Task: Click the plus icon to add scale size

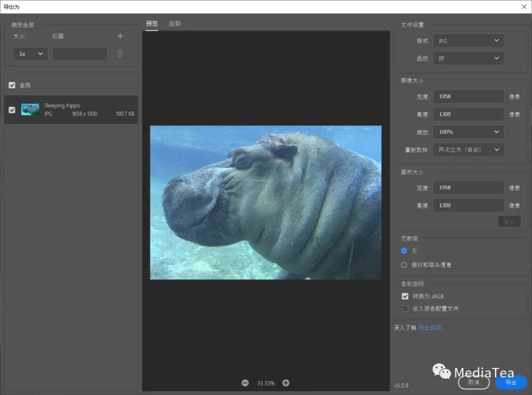Action: point(120,36)
